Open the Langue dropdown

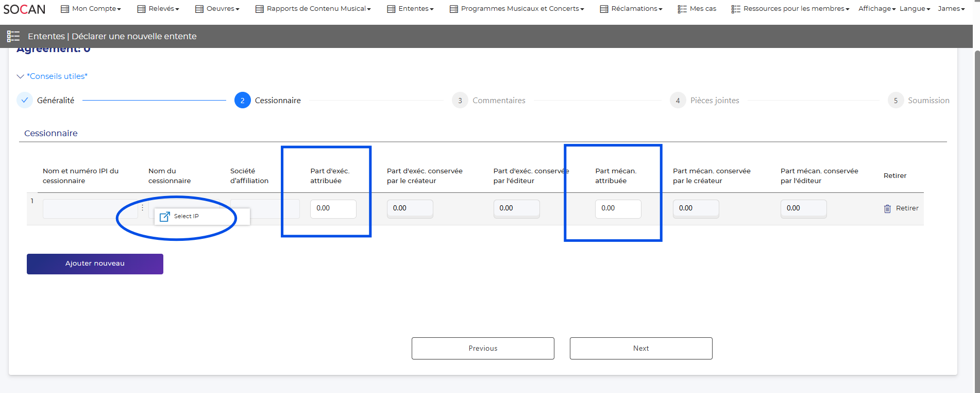[915, 9]
